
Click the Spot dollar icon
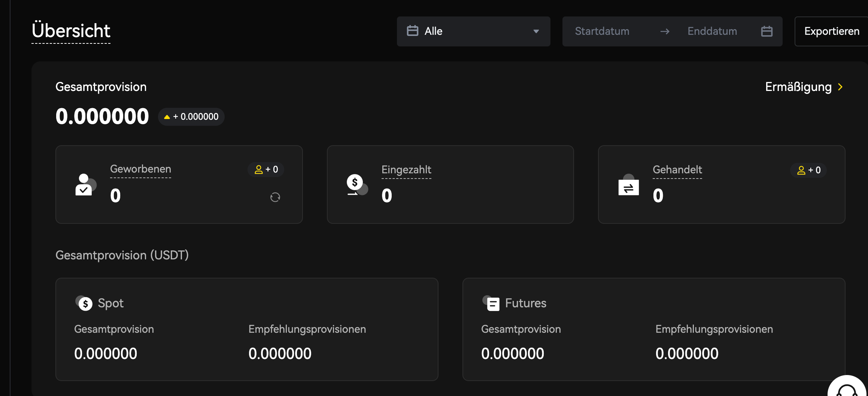coord(84,303)
